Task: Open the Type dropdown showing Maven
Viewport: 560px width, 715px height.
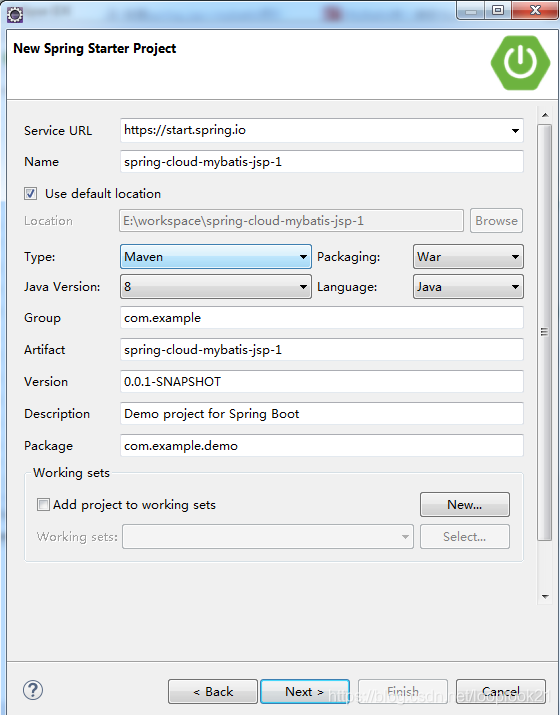Action: pos(216,257)
